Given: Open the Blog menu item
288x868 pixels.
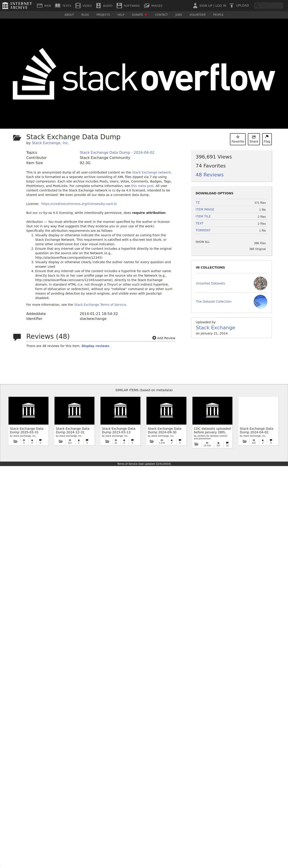Looking at the screenshot, I should point(85,15).
